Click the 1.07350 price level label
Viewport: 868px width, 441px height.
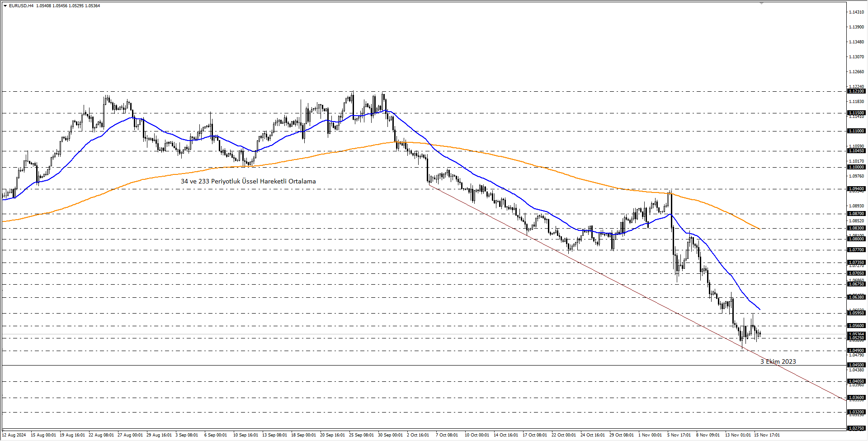coord(856,263)
